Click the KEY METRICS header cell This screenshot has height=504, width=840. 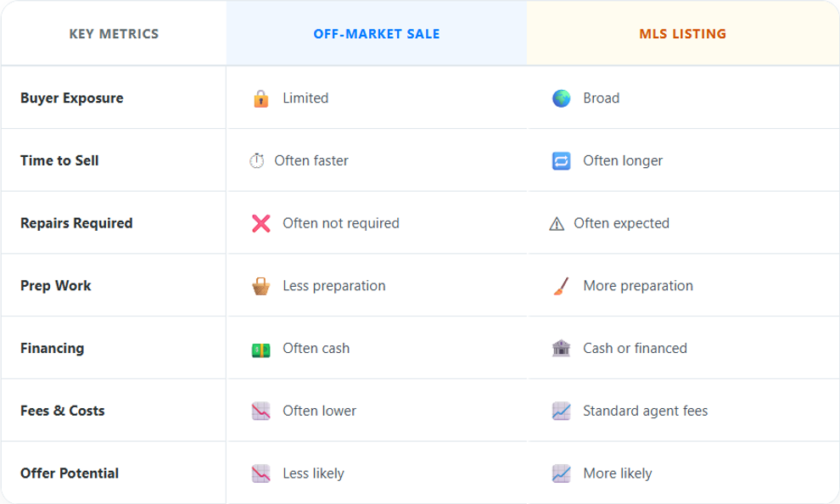[114, 35]
